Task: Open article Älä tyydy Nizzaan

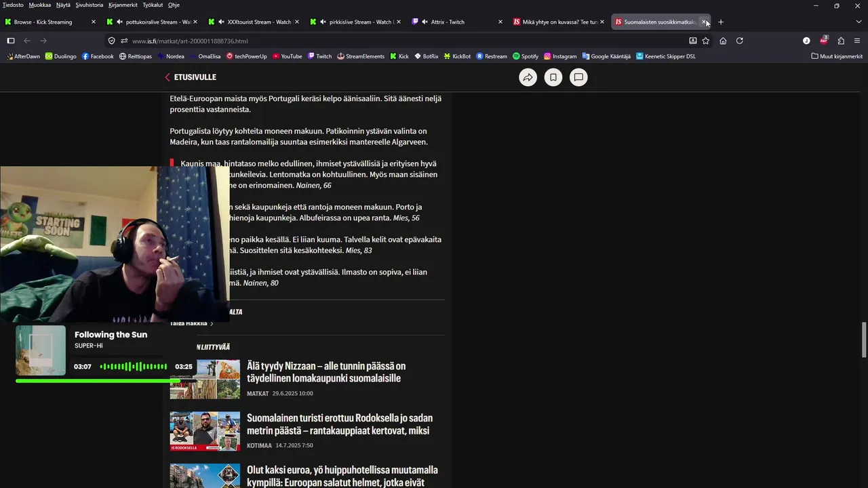Action: click(x=326, y=372)
